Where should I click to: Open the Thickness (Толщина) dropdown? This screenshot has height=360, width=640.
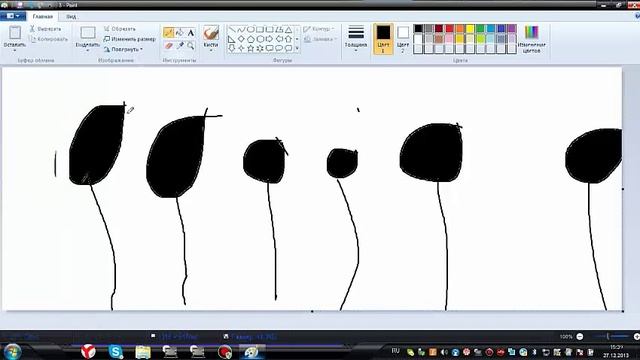pos(356,39)
